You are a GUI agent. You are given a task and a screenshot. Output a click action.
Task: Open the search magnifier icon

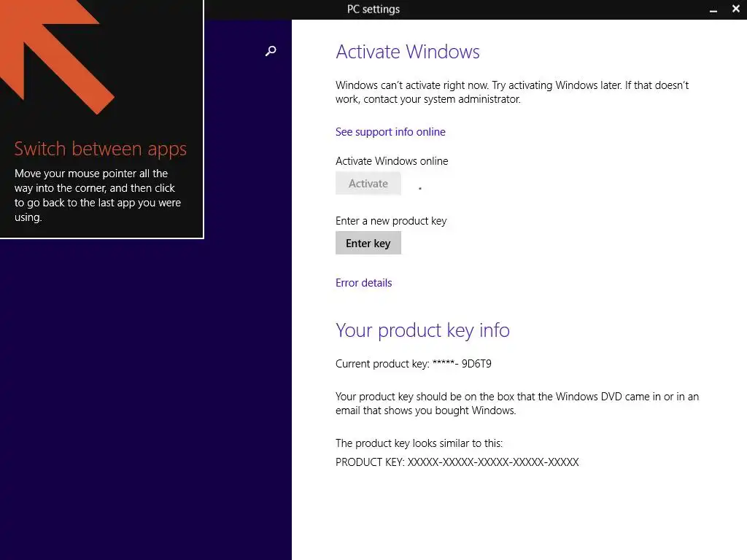pyautogui.click(x=271, y=51)
